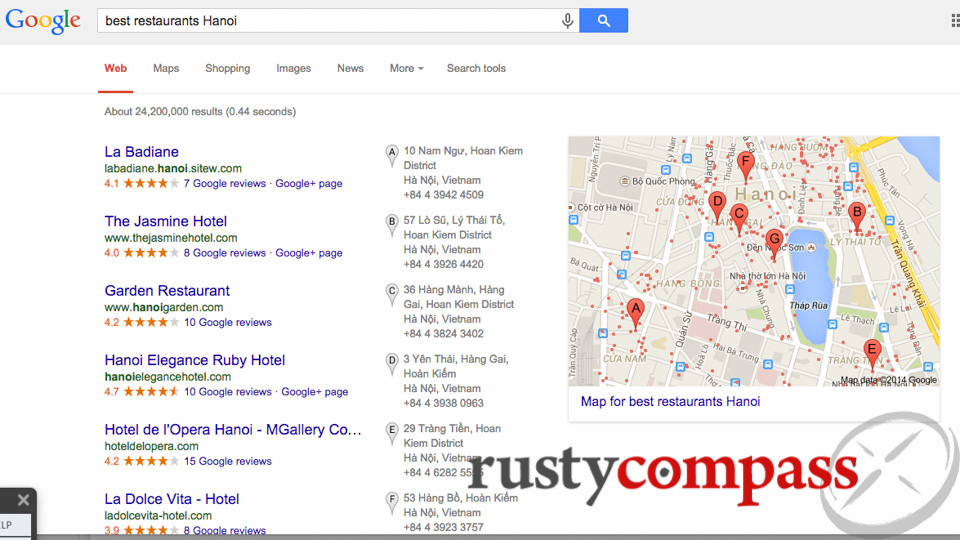Click Map for best restaurants Hanoi link
Image resolution: width=960 pixels, height=540 pixels.
tap(670, 402)
